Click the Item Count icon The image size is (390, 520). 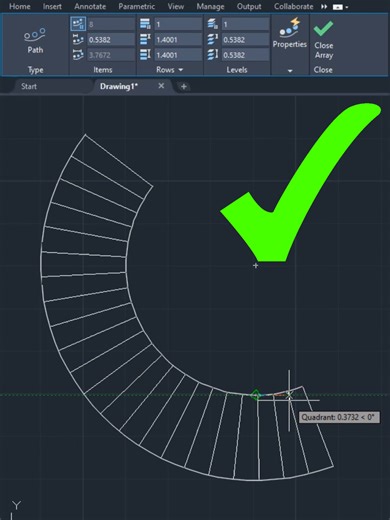coord(78,24)
